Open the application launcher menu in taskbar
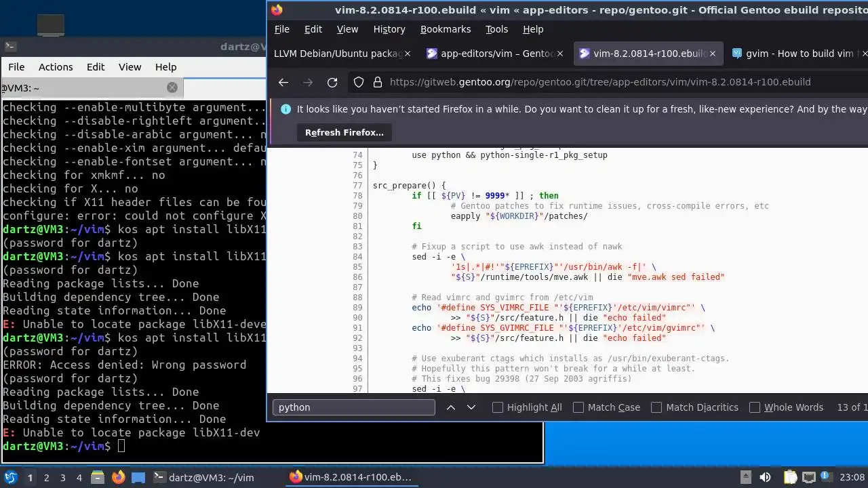Viewport: 868px width, 488px height. (x=11, y=477)
